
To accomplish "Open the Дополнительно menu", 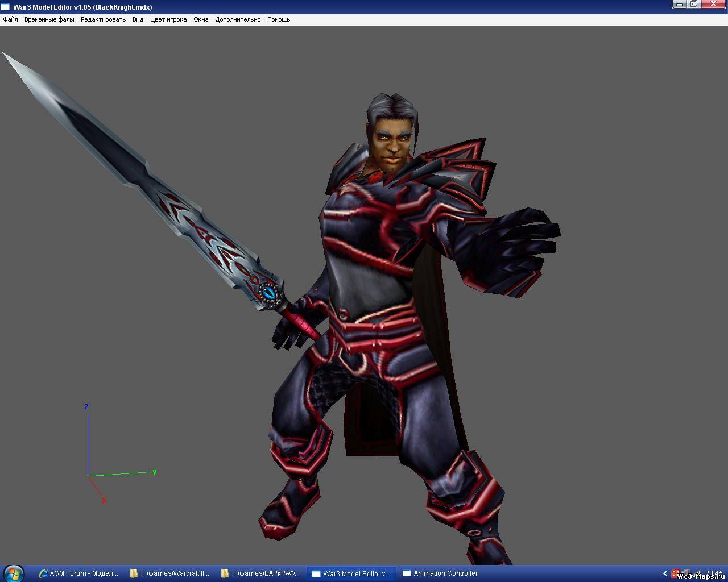I will click(x=238, y=19).
